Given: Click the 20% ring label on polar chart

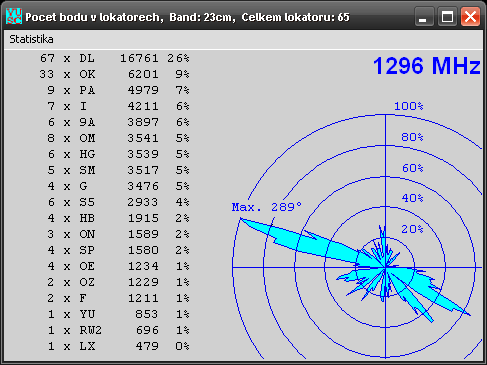Looking at the screenshot, I should (412, 229).
